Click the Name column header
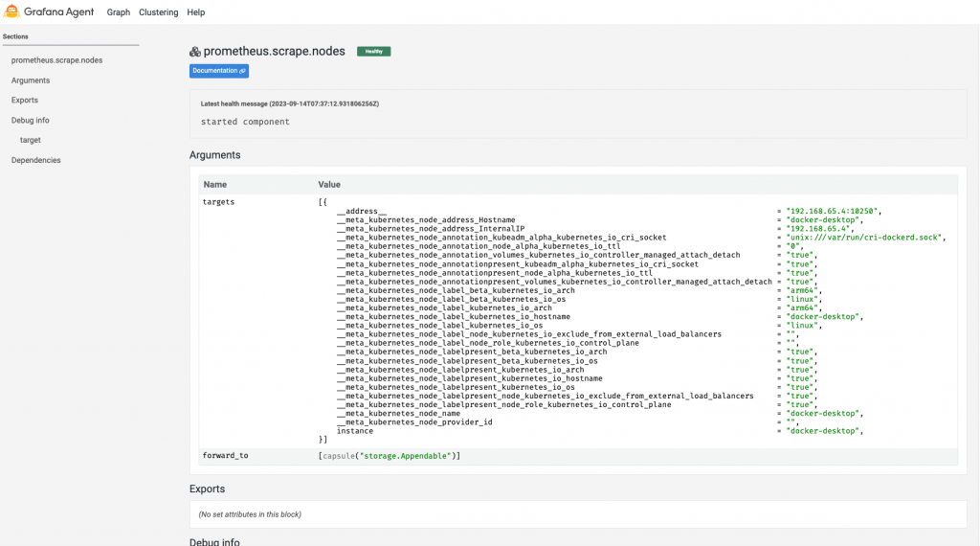Screen dimensions: 980x546 [x=215, y=185]
